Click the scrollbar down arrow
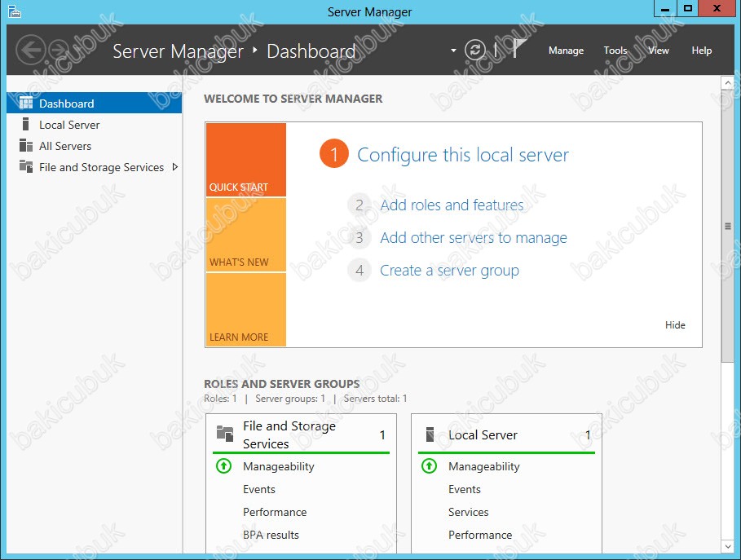 pyautogui.click(x=728, y=546)
